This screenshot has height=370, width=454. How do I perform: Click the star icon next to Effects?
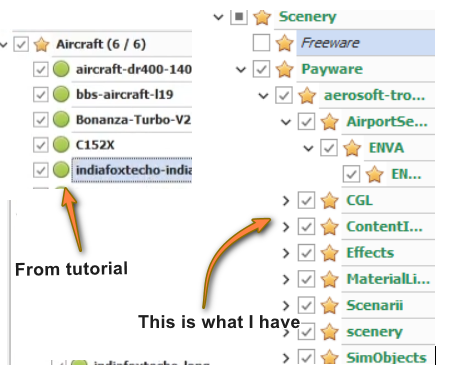tap(329, 253)
